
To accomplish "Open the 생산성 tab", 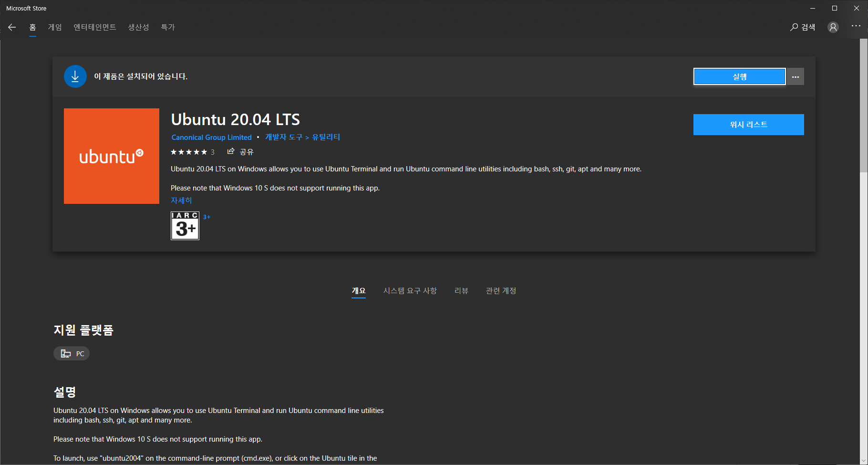I will tap(138, 27).
